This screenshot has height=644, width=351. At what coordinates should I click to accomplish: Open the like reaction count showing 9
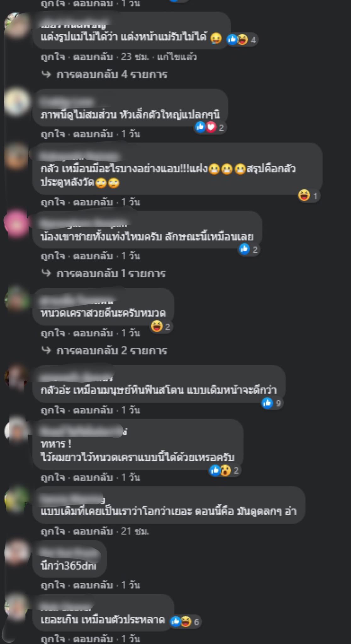point(272,403)
